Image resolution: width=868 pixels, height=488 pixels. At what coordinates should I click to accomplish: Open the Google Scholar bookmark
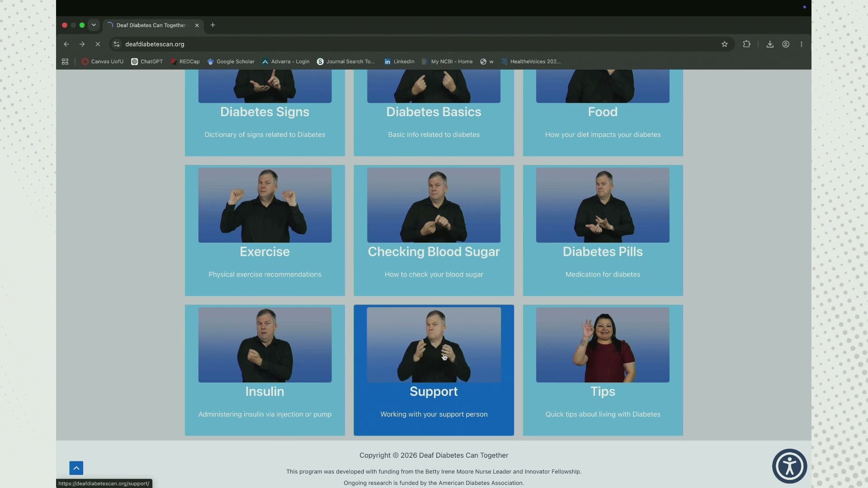[x=231, y=61]
